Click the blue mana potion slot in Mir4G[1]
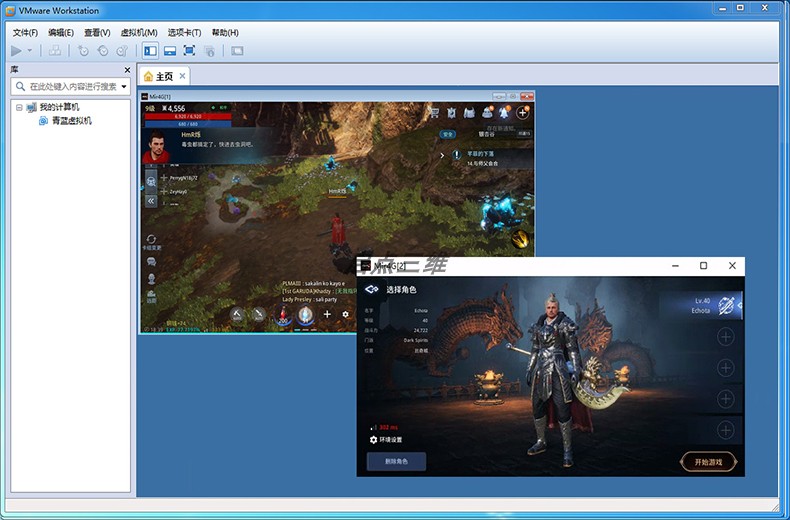This screenshot has width=790, height=520. pyautogui.click(x=305, y=315)
